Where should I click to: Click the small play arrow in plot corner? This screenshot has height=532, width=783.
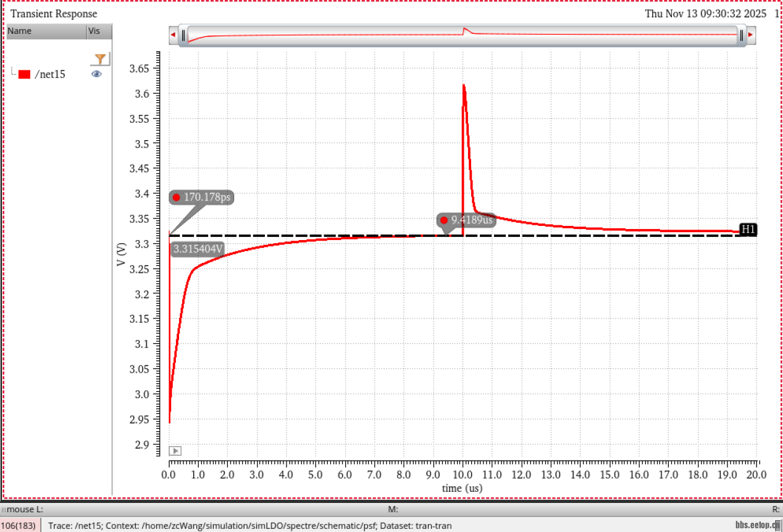[175, 451]
